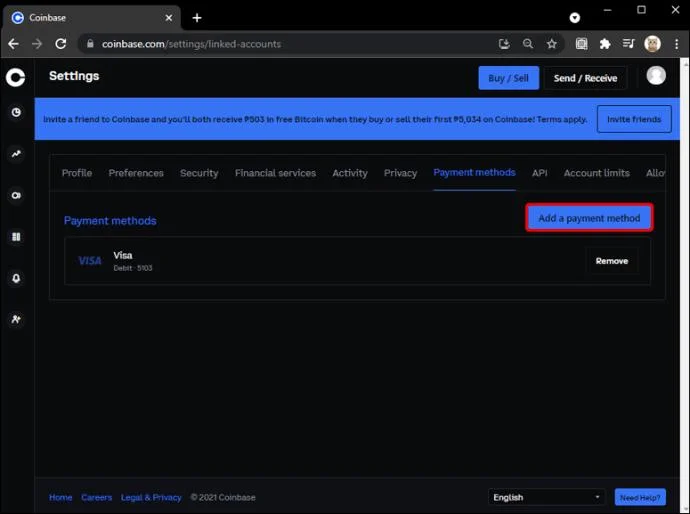Open the media control playlist icon
The image size is (690, 514).
click(x=628, y=44)
